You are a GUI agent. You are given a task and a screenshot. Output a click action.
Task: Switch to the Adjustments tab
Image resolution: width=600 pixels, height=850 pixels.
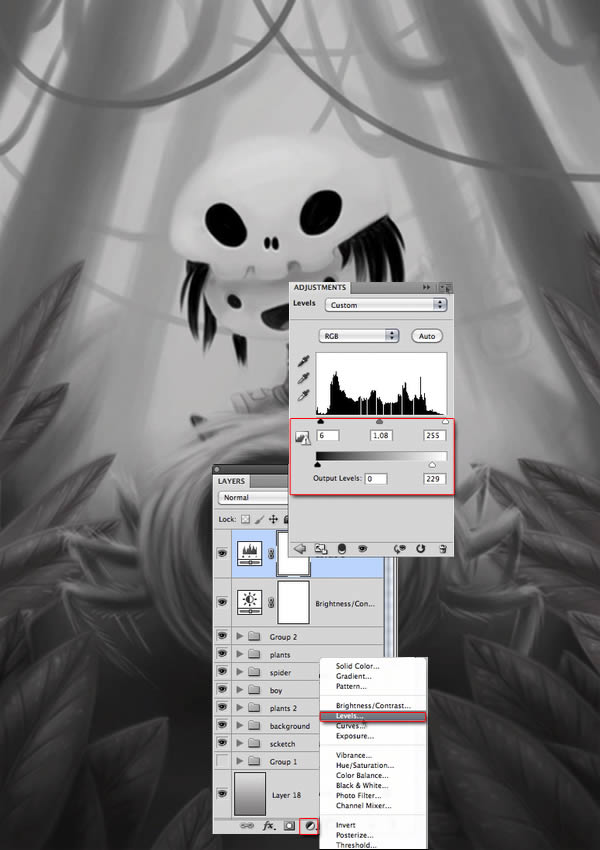(x=320, y=287)
